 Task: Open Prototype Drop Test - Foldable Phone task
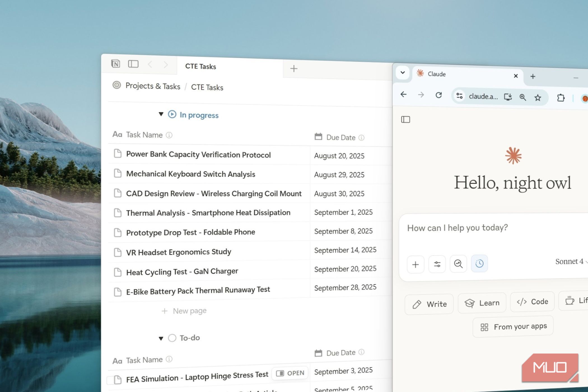190,232
